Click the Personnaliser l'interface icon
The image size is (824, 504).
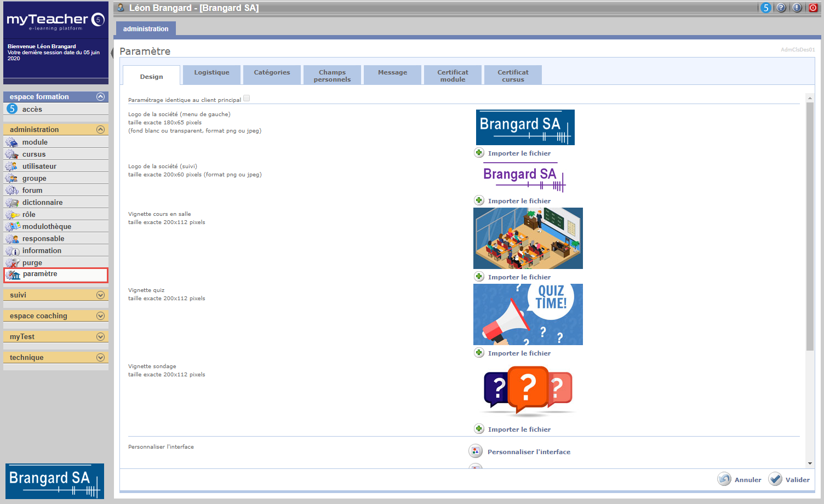(x=476, y=451)
